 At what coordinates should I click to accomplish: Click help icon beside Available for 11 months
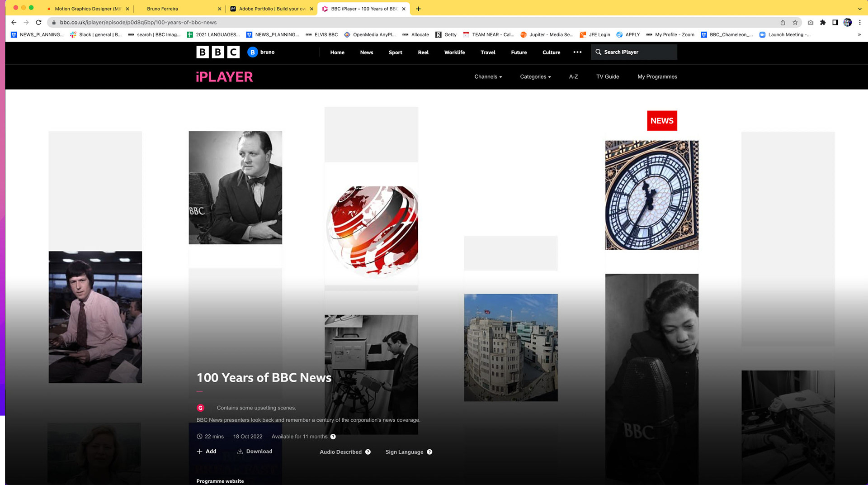(333, 437)
